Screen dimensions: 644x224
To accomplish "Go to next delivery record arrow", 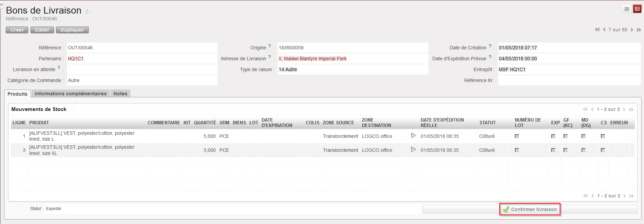I will point(632,30).
